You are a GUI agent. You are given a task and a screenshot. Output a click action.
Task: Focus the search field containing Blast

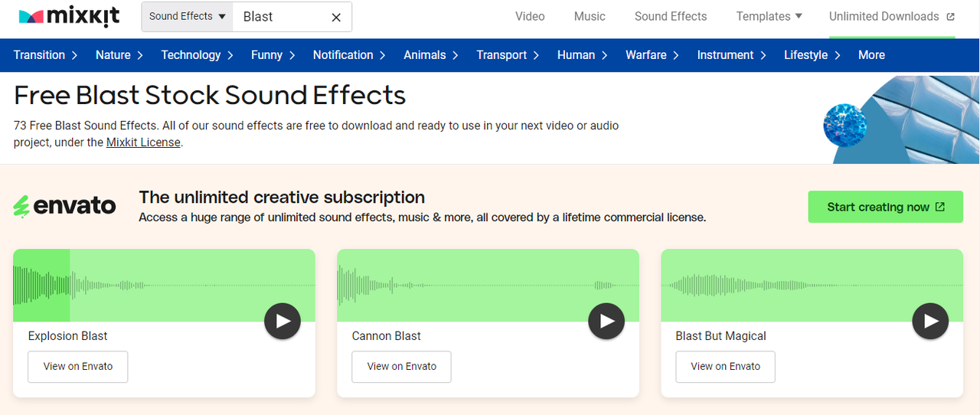tap(279, 17)
